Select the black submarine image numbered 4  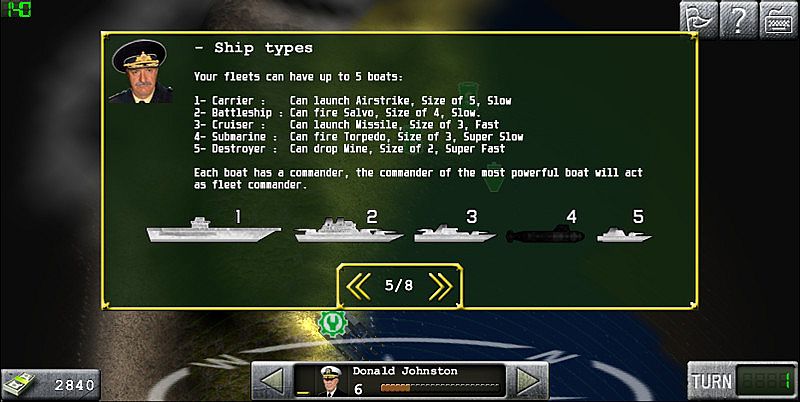click(x=545, y=235)
